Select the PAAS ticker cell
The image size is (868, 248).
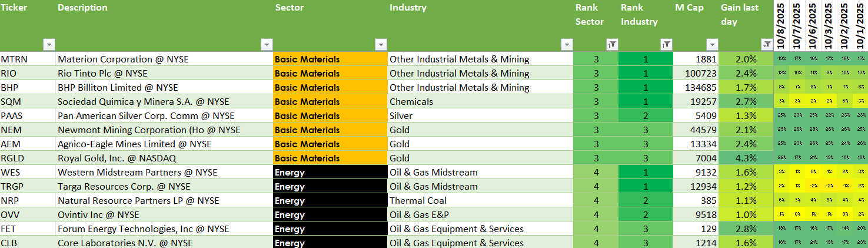tap(28, 115)
